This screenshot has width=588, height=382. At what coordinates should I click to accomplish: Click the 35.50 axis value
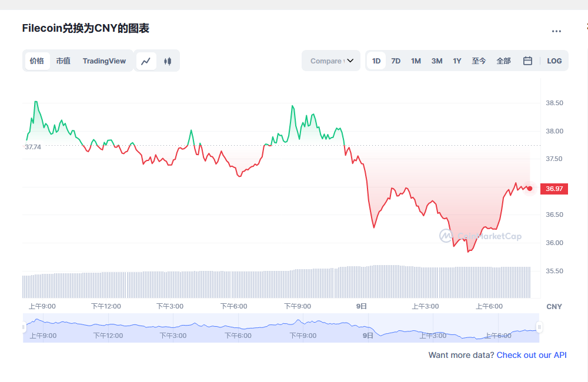[x=554, y=271]
